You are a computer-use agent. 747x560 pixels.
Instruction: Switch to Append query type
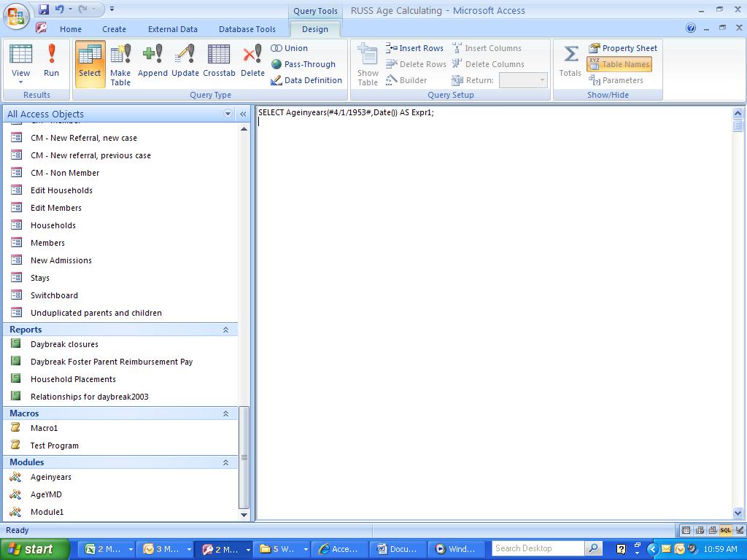[152, 60]
